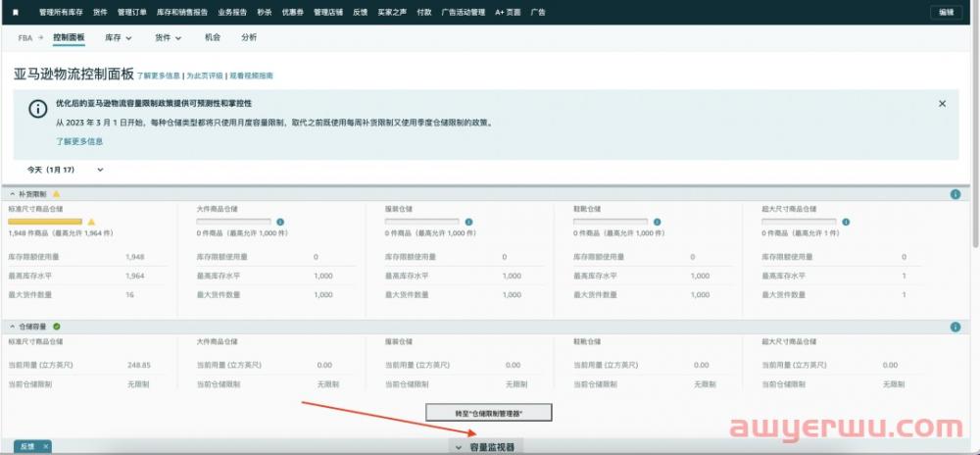Switch to the 机会 tab
The width and height of the screenshot is (980, 455).
pos(213,37)
